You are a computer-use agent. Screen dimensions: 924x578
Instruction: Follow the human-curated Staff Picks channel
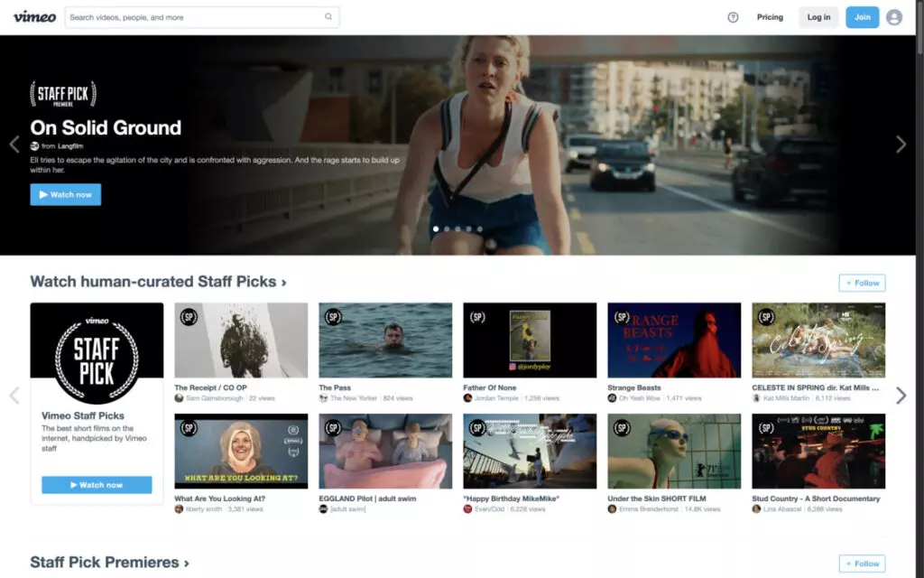click(862, 283)
